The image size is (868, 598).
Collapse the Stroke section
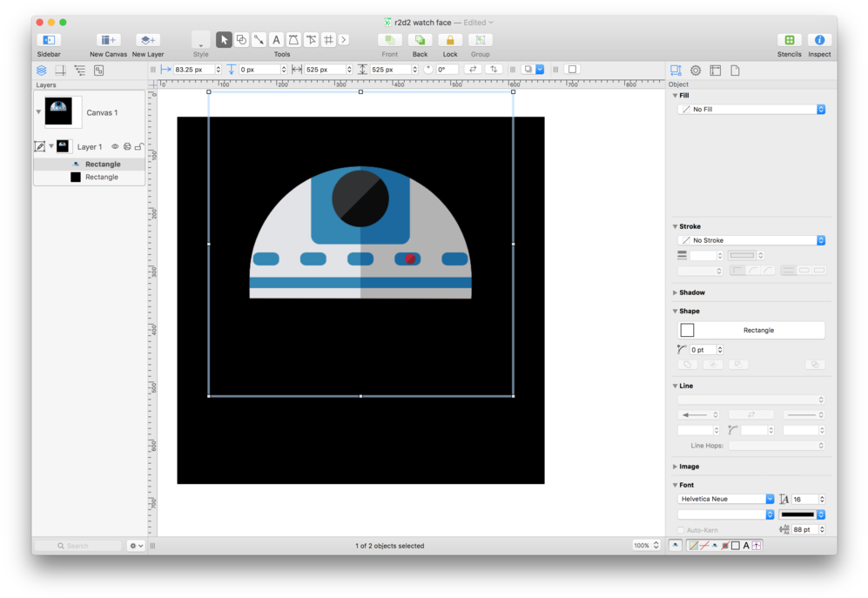coord(675,226)
